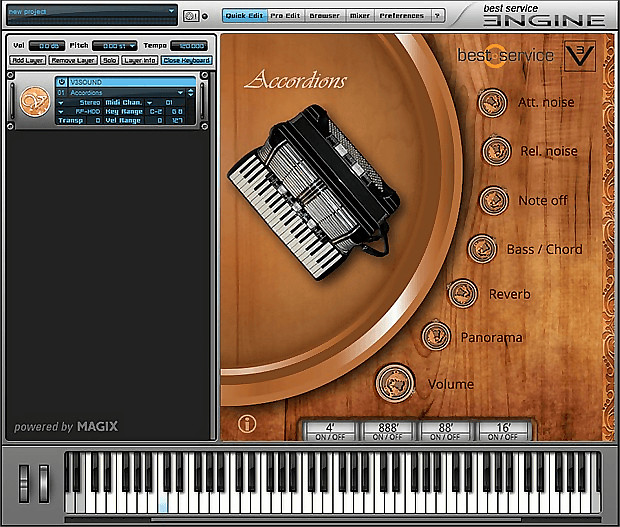
Task: Toggle the 16' register on/off
Action: 503,429
